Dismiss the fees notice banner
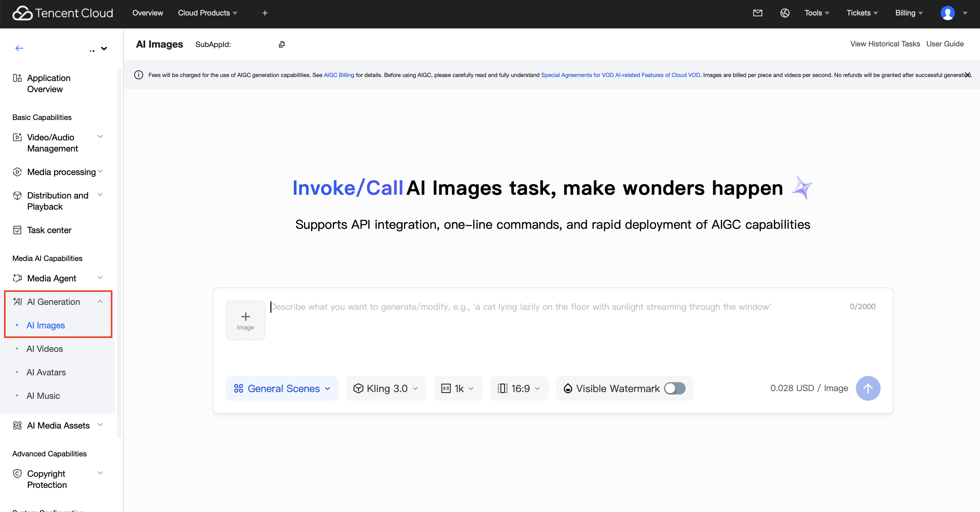Viewport: 980px width, 512px height. pos(967,75)
